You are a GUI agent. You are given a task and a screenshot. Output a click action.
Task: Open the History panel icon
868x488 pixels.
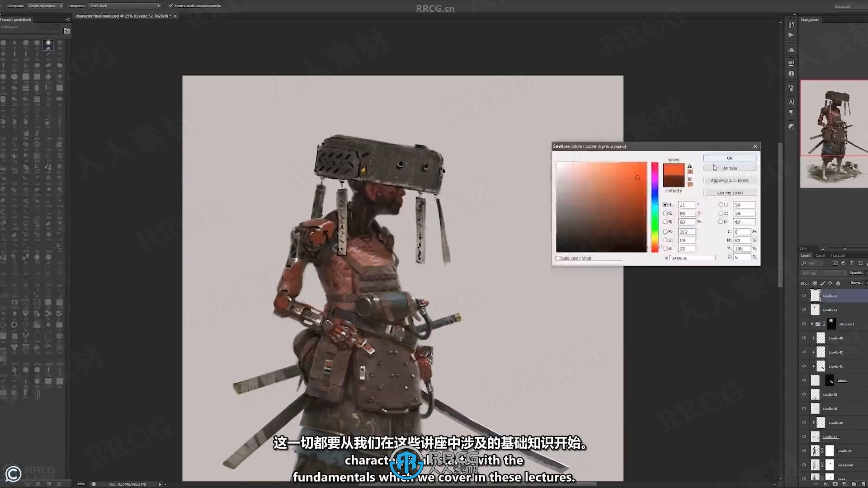[791, 25]
